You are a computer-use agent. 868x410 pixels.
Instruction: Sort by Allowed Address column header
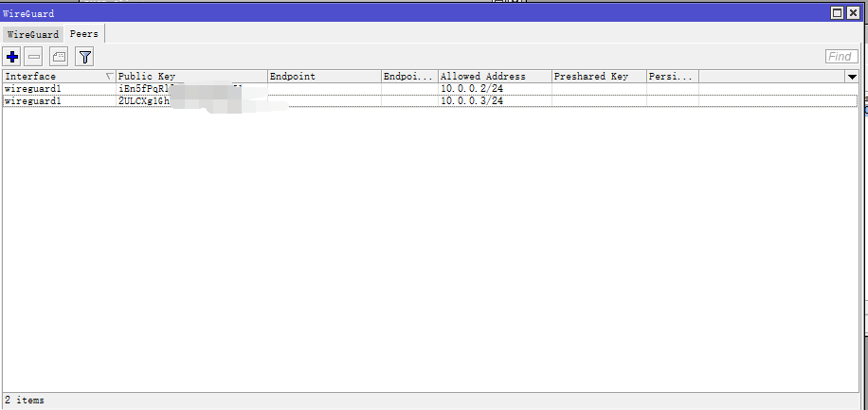[495, 77]
